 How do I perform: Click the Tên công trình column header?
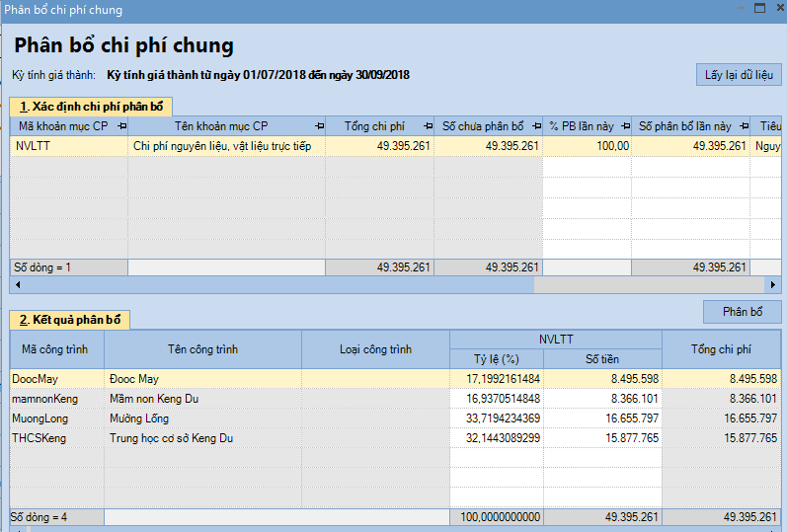202,349
